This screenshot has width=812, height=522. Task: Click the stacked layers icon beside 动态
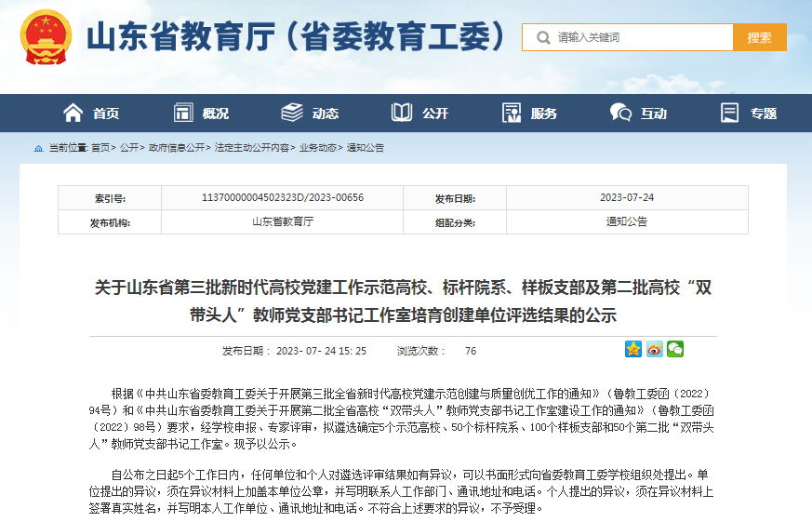click(292, 113)
